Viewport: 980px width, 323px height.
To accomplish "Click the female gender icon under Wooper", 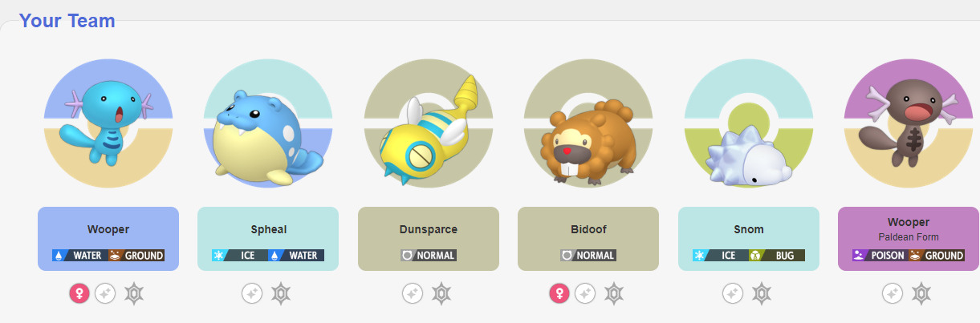I will click(79, 294).
